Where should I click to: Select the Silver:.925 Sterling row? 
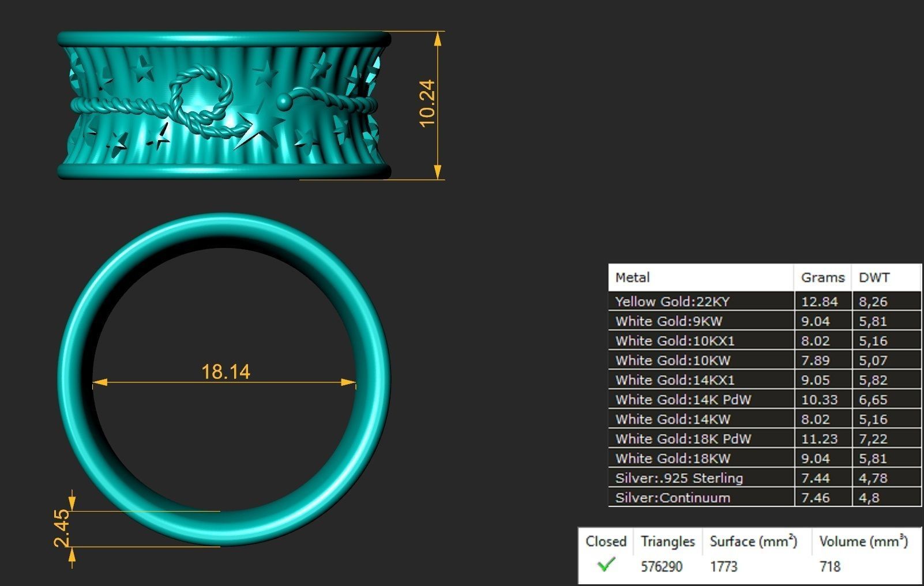click(679, 478)
